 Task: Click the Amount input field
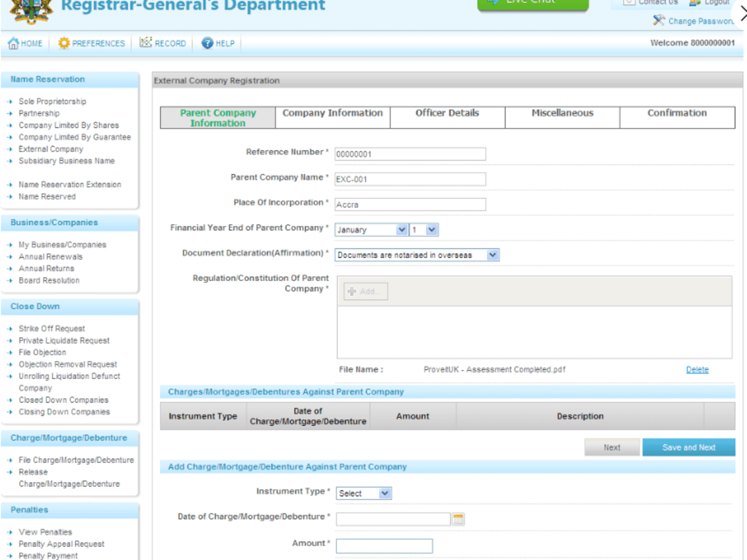[x=384, y=546]
